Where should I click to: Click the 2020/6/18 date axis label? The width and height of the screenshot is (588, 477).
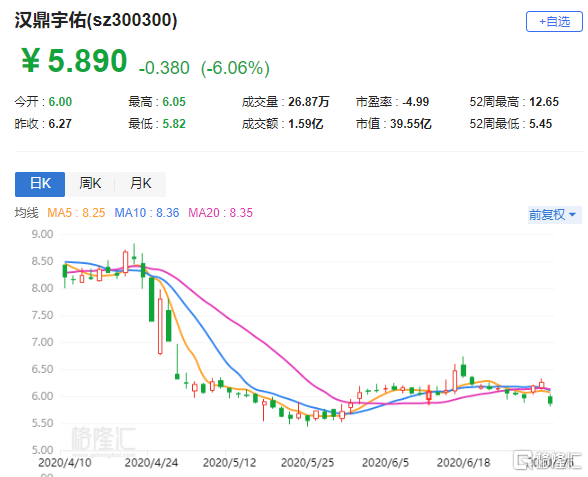pos(463,462)
